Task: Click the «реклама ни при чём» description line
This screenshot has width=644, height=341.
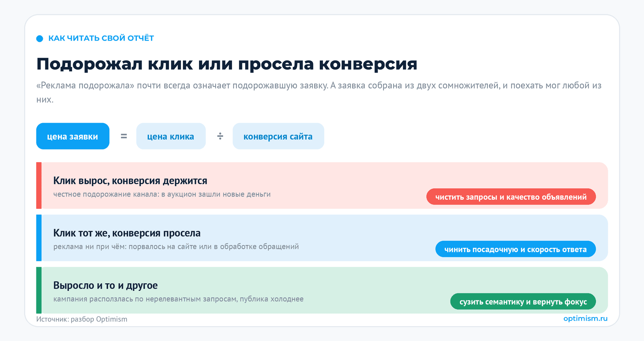Action: 176,247
